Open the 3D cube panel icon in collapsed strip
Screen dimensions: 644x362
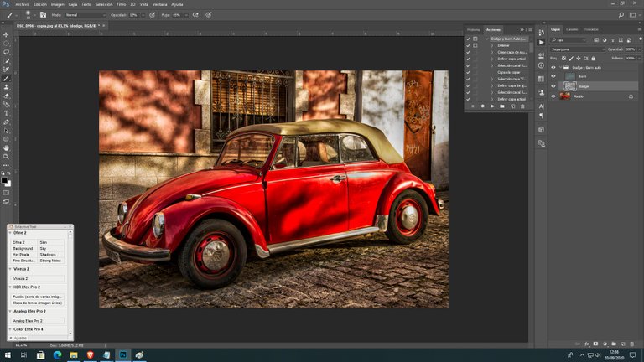[x=542, y=130]
